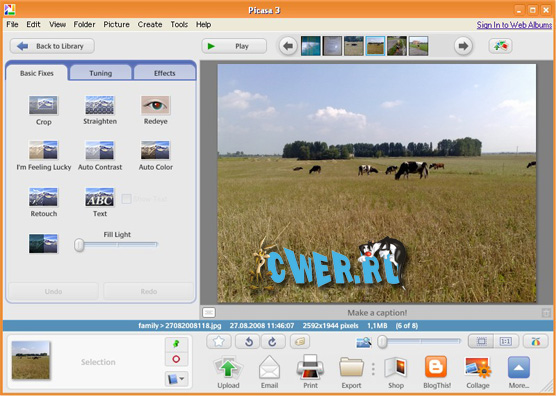
Task: Click the colorful icon right of 1:1
Action: [535, 341]
